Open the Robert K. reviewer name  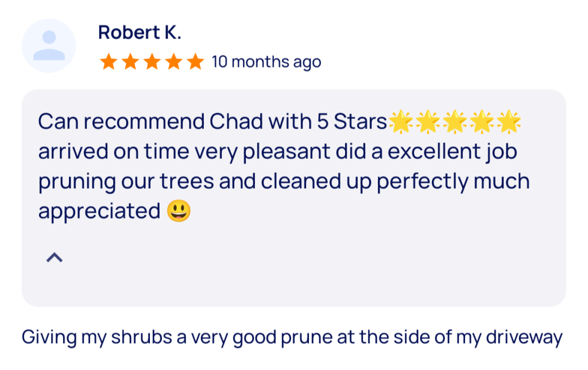coord(140,32)
